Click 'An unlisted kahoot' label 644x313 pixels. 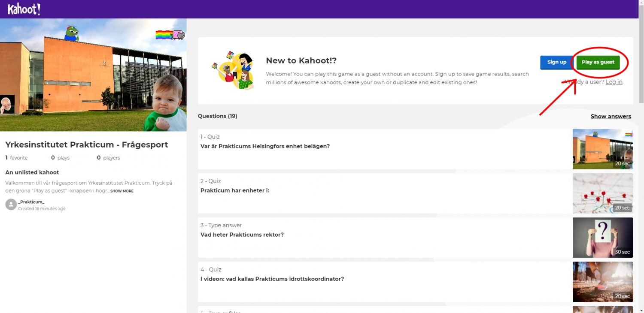[x=32, y=172]
